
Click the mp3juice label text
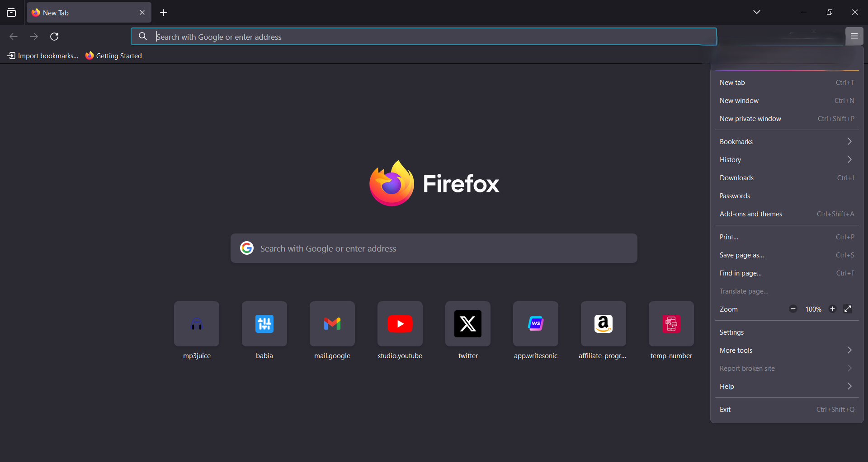point(197,356)
